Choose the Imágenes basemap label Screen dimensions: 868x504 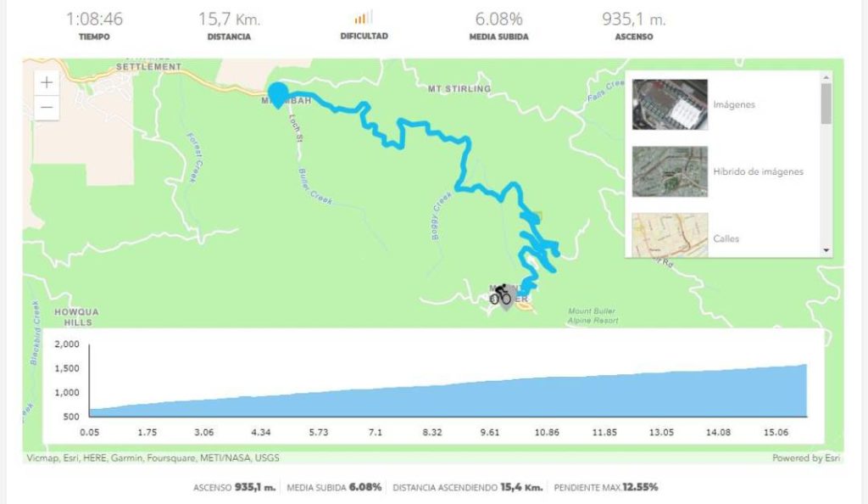coord(733,104)
